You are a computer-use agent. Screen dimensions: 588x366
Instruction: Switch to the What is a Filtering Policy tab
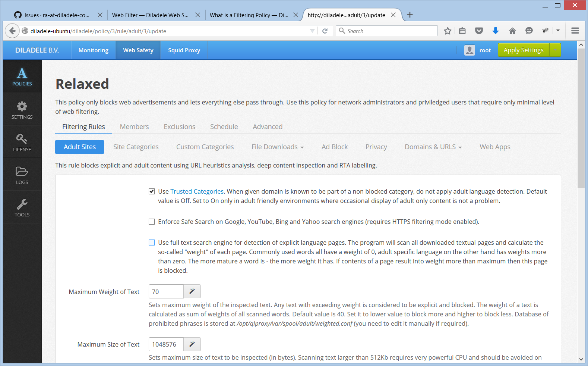[249, 15]
